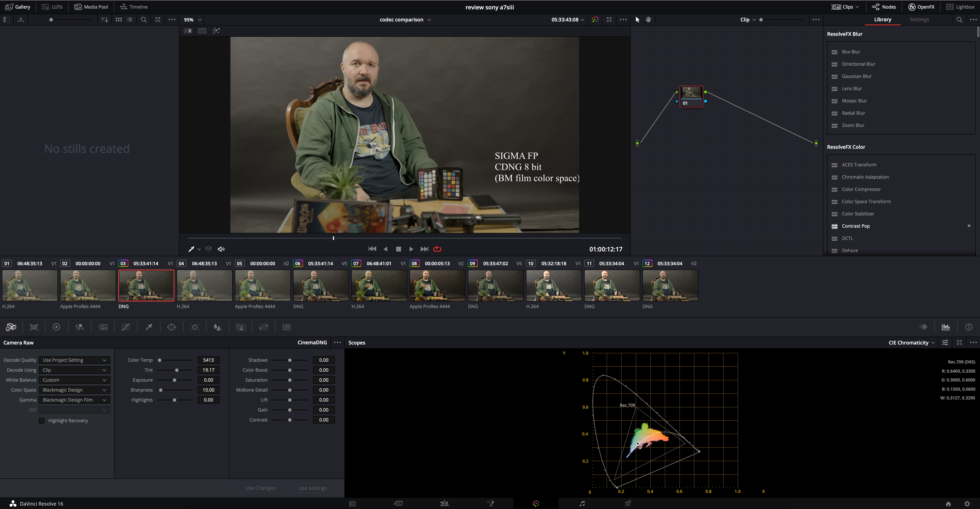Click the Use Settings button

point(312,488)
